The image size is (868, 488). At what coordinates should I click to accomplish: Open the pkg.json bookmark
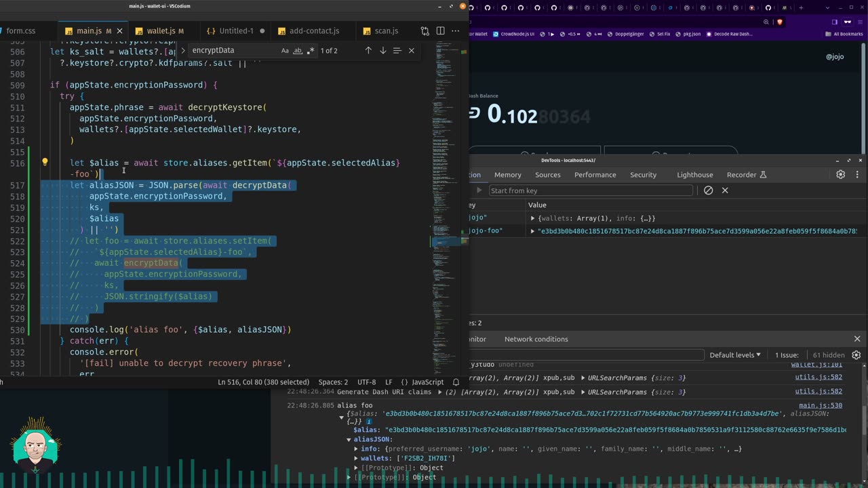click(688, 34)
